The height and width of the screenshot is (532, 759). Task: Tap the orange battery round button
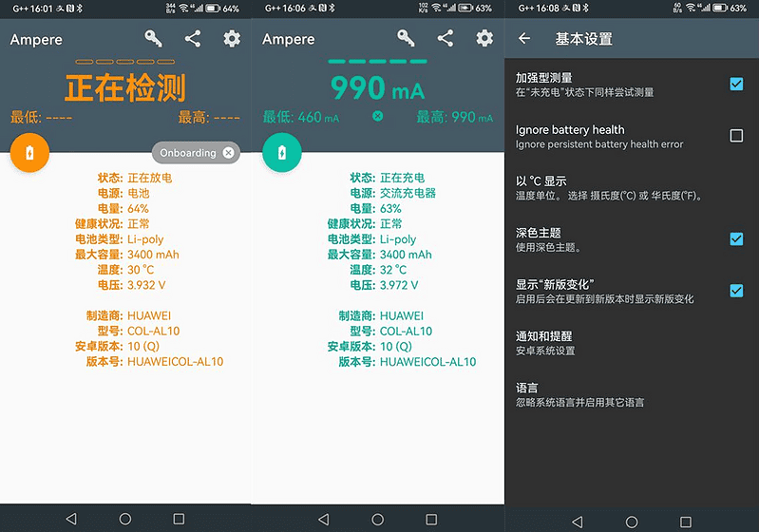coord(29,153)
